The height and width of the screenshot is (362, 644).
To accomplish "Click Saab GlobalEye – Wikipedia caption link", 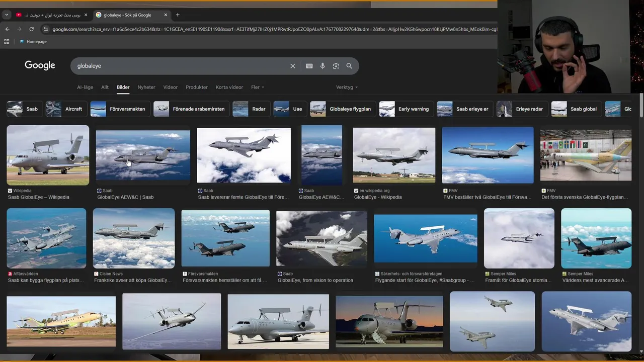I will pyautogui.click(x=39, y=197).
